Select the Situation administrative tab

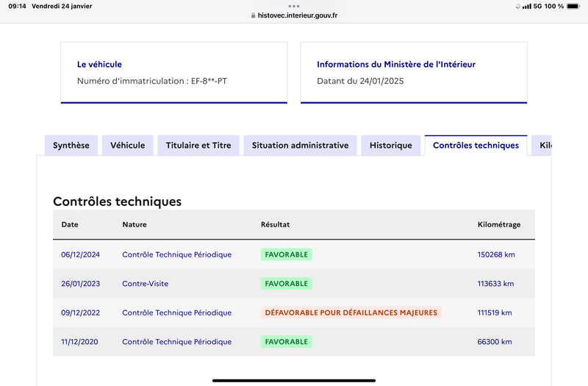[x=300, y=145]
